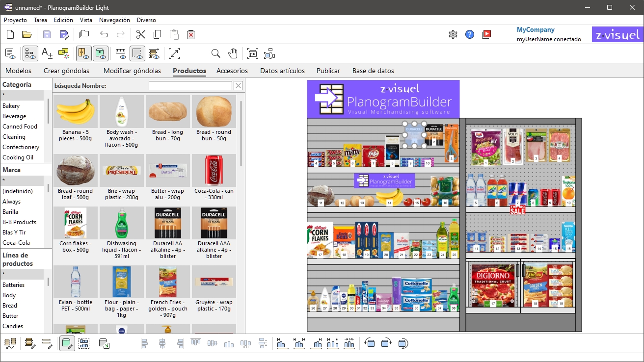Select the Beverage category
644x362 pixels.
tap(14, 116)
